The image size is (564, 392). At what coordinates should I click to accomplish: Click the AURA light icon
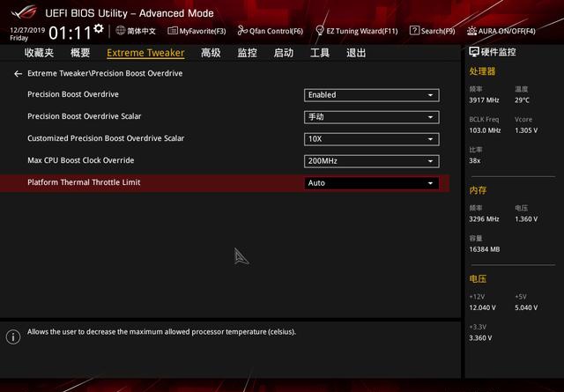click(x=471, y=31)
